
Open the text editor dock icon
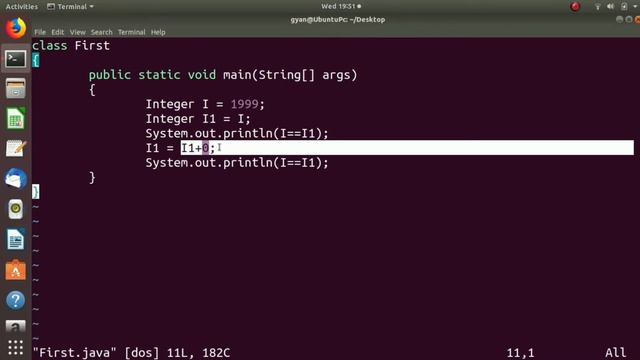pyautogui.click(x=16, y=149)
